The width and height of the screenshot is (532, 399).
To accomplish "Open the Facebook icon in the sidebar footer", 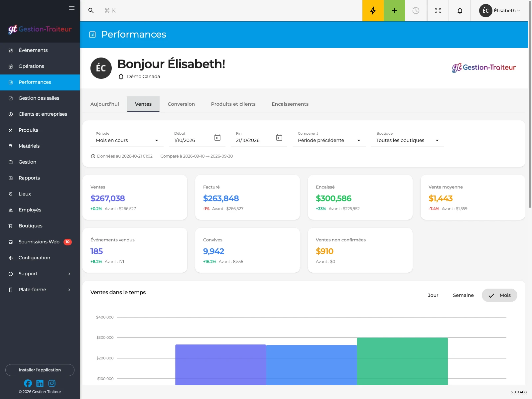I will [x=28, y=383].
